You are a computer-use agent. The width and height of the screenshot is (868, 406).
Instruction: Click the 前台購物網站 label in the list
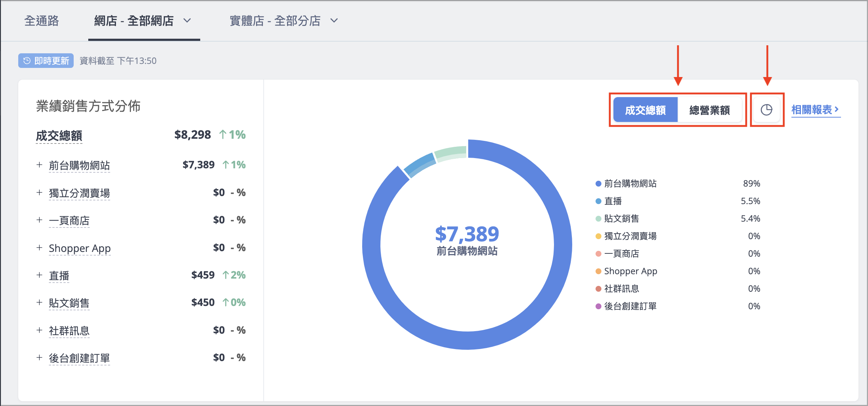80,165
